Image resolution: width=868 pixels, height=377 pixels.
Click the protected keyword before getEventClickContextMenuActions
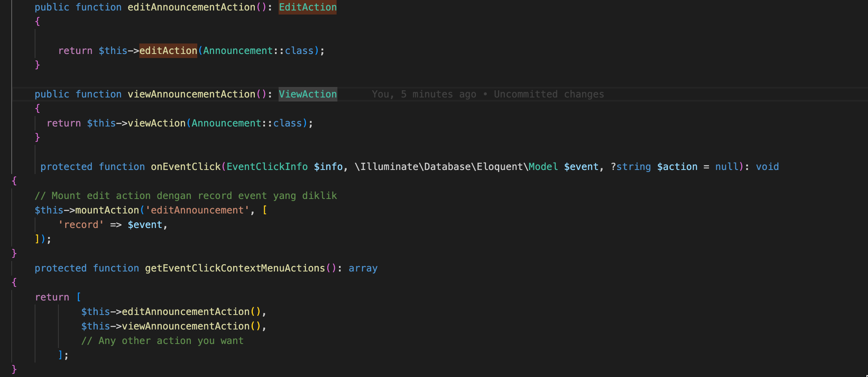point(61,268)
